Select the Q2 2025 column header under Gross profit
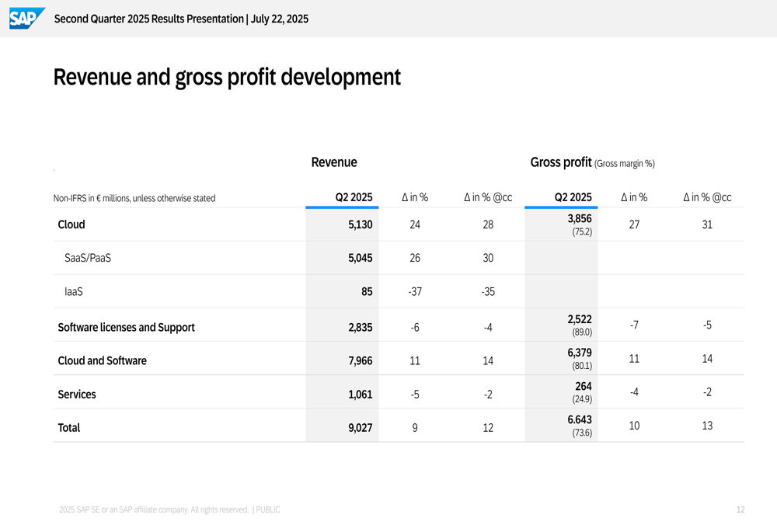 click(x=573, y=197)
